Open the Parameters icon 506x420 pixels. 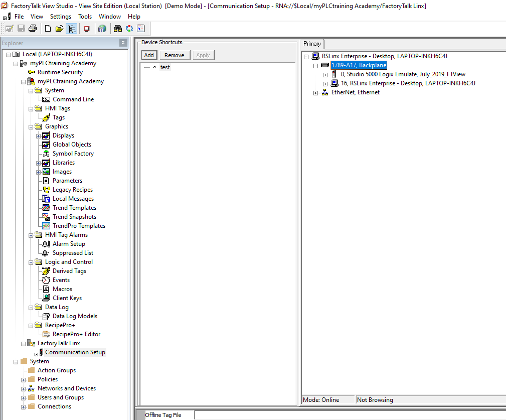point(46,181)
